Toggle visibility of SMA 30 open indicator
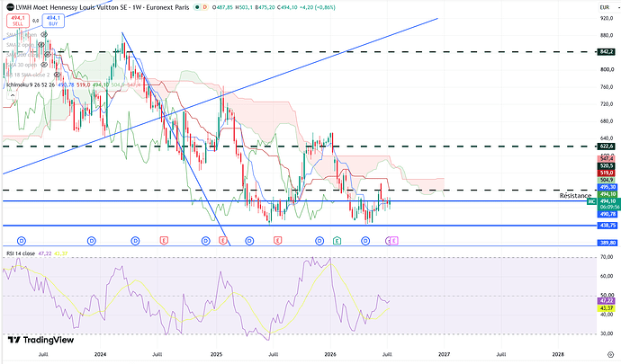This screenshot has width=621, height=364. pos(44,65)
